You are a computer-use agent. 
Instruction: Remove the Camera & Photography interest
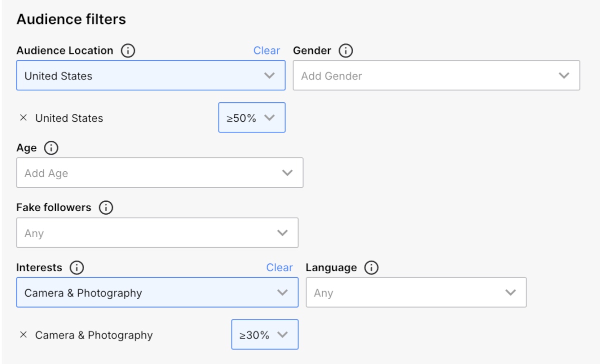23,335
